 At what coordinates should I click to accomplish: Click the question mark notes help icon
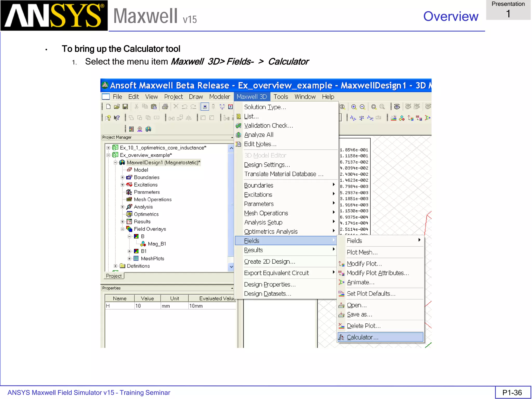coord(108,118)
